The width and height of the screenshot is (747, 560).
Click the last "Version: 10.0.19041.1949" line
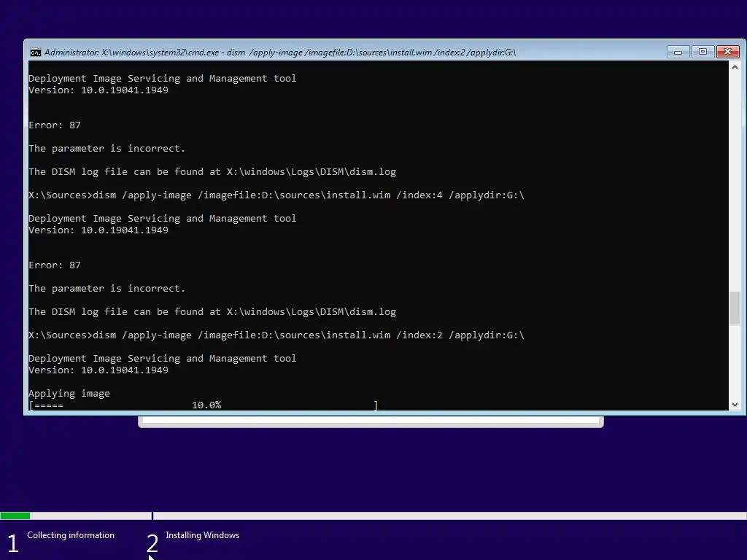(98, 370)
